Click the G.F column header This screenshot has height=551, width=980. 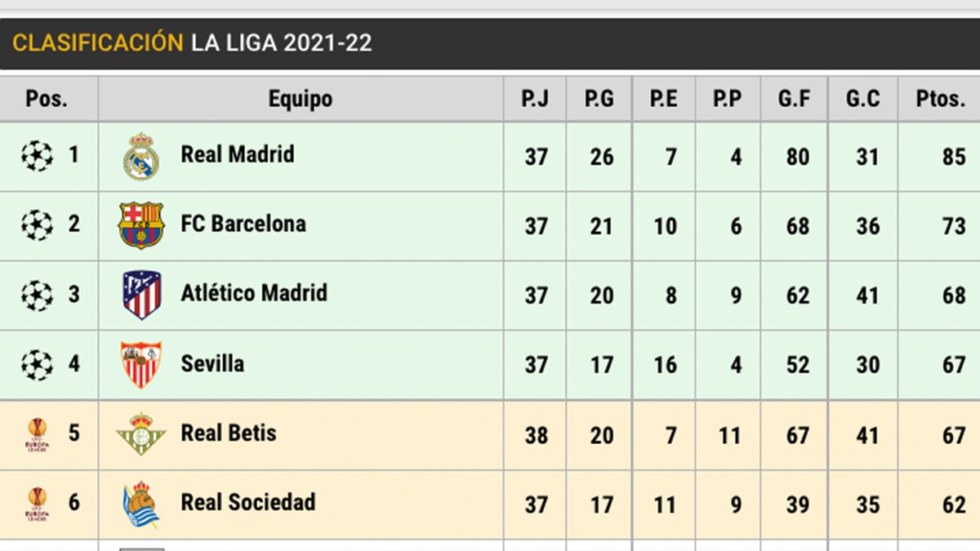[x=795, y=99]
